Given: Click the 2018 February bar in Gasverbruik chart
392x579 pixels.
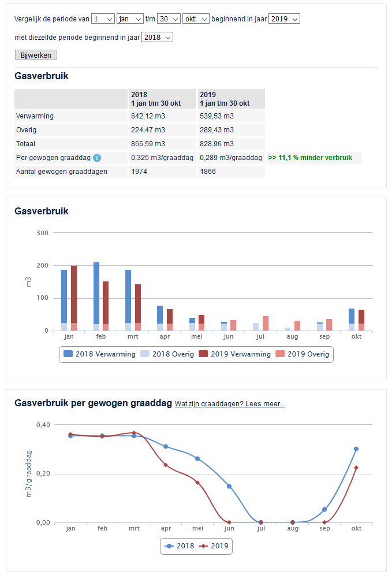Looking at the screenshot, I should 96,295.
